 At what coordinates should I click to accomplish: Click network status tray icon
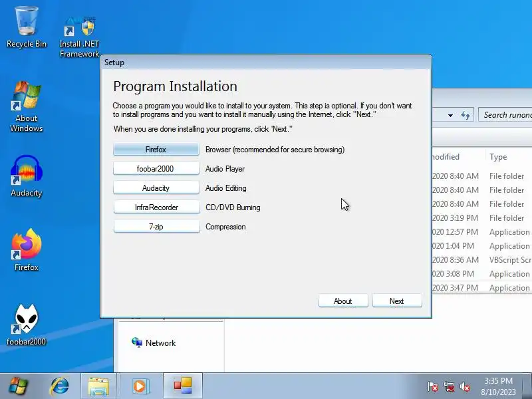pos(448,387)
